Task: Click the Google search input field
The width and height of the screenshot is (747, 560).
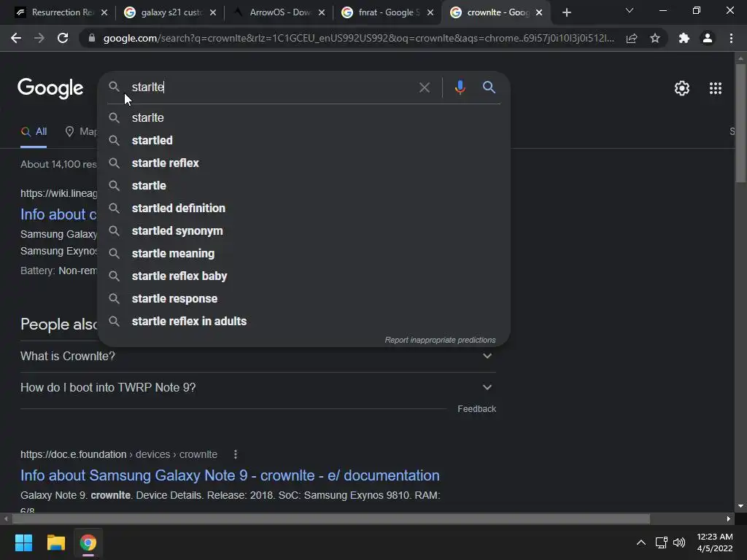Action: pyautogui.click(x=271, y=87)
